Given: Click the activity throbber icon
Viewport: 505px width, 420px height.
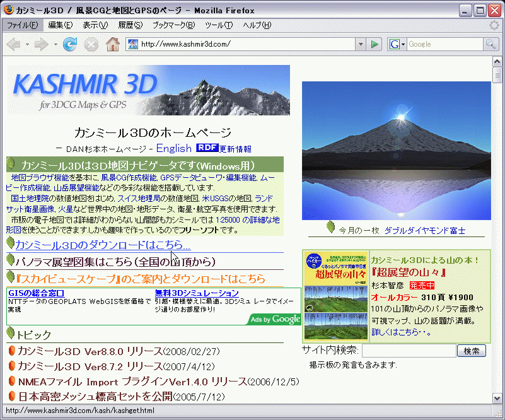Looking at the screenshot, I should tap(494, 25).
